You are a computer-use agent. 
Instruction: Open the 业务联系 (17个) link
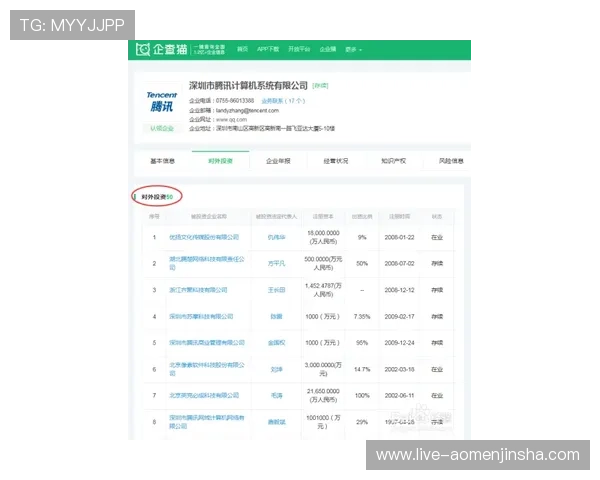click(x=283, y=101)
